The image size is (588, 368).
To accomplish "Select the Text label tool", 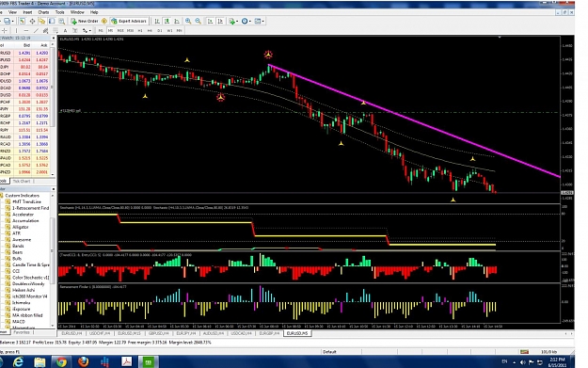I will click(x=65, y=31).
